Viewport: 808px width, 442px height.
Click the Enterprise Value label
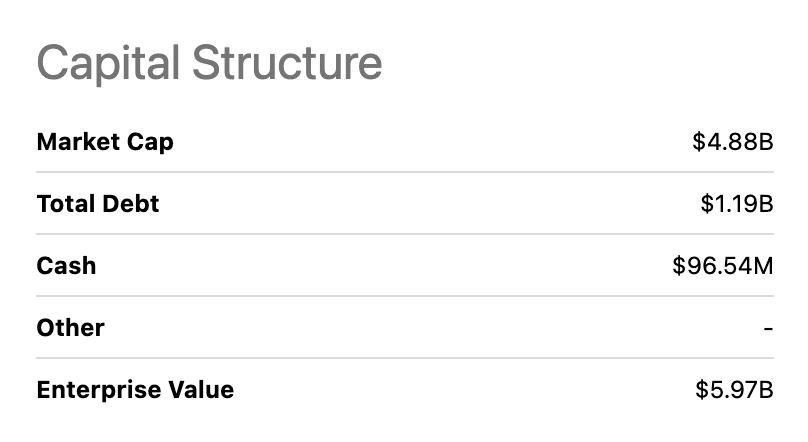[x=135, y=389]
